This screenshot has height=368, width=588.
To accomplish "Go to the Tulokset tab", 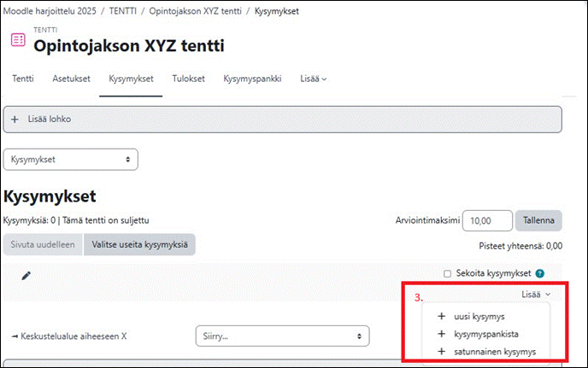I will (188, 79).
